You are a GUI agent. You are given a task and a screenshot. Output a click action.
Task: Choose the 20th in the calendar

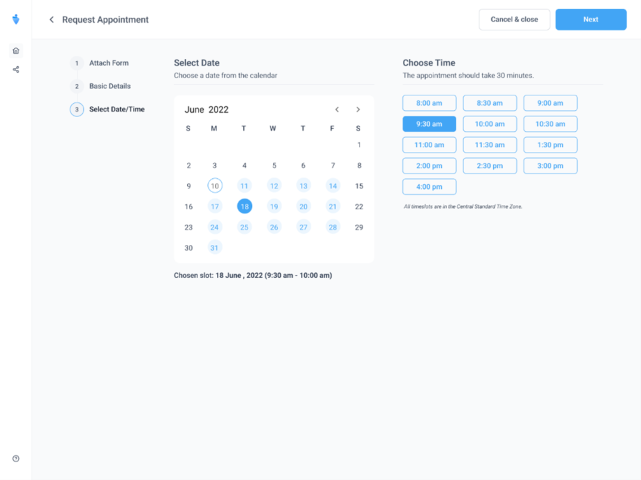[303, 206]
